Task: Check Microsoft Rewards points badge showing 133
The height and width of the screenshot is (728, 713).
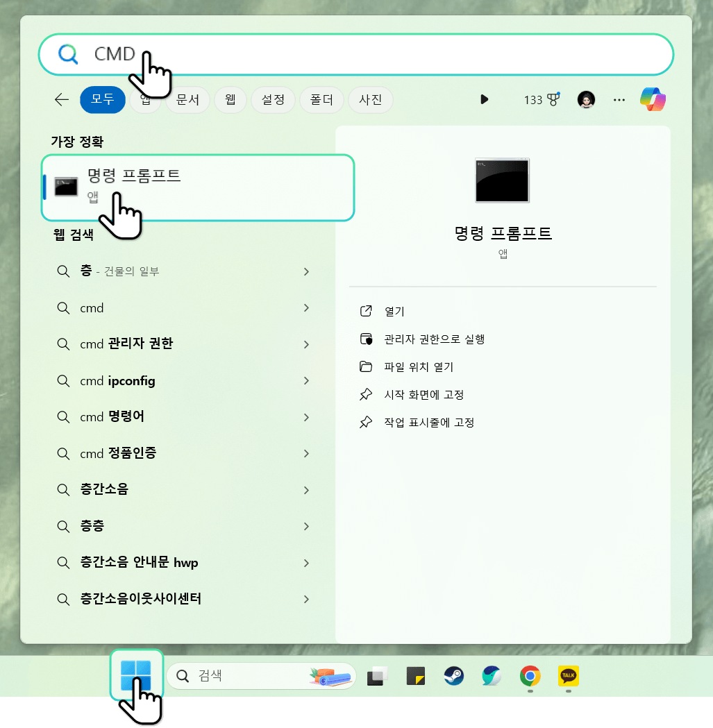Action: point(540,99)
